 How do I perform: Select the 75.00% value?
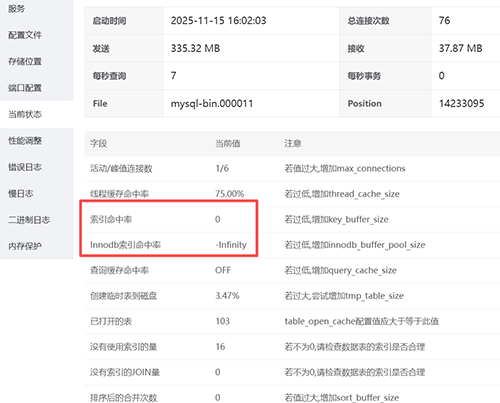(x=230, y=194)
